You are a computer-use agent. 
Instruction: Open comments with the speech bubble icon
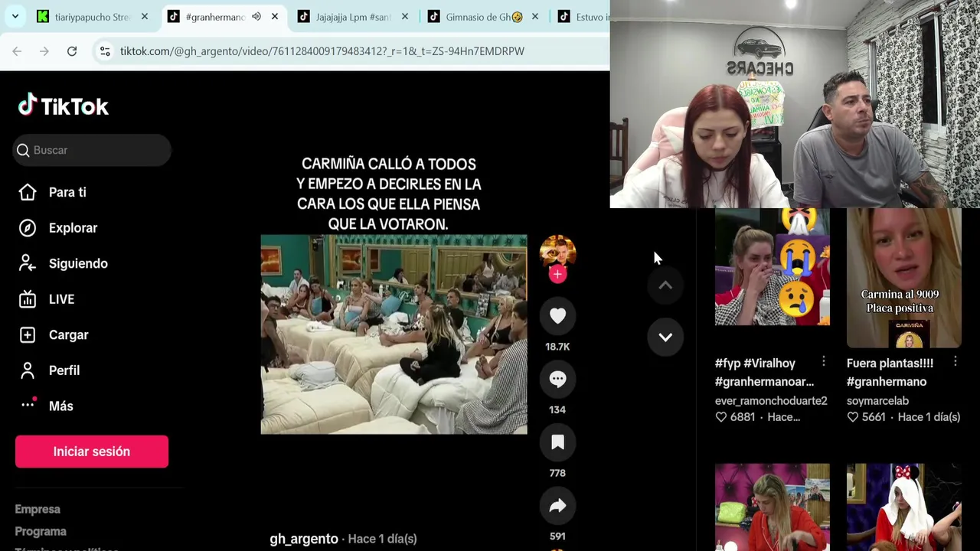coord(557,379)
